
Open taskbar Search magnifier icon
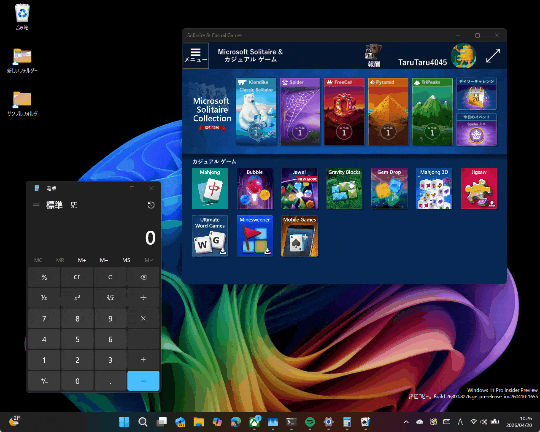(x=143, y=422)
